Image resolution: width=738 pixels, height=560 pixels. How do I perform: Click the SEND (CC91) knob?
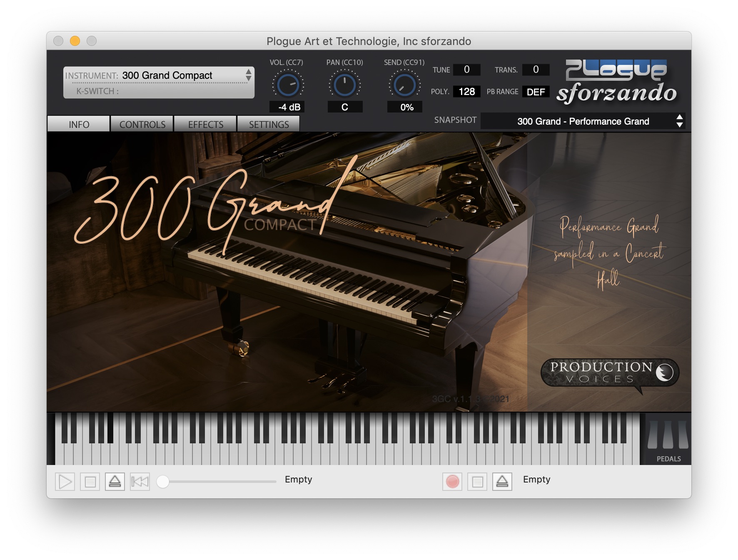pos(404,85)
